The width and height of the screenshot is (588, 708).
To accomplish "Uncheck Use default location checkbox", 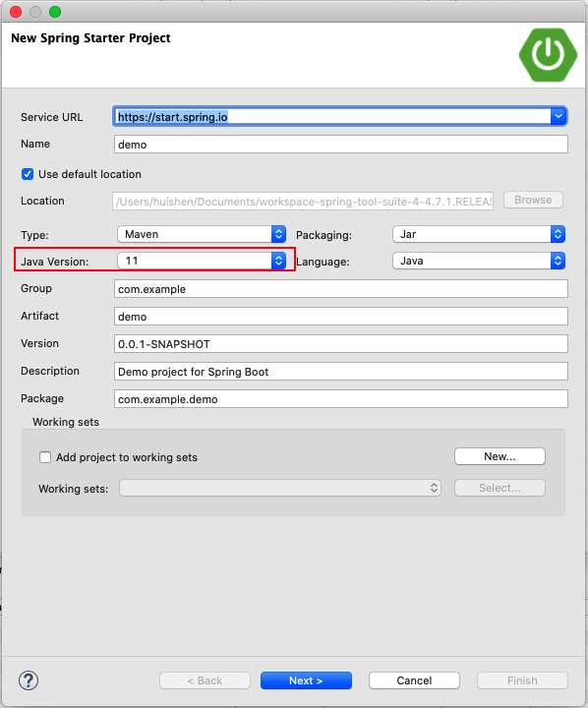I will coord(28,174).
